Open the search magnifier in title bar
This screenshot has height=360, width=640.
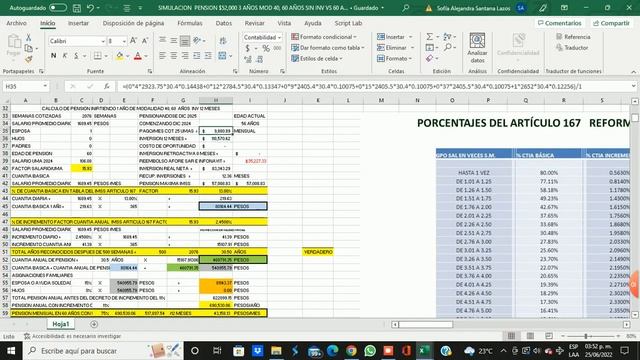[405, 8]
